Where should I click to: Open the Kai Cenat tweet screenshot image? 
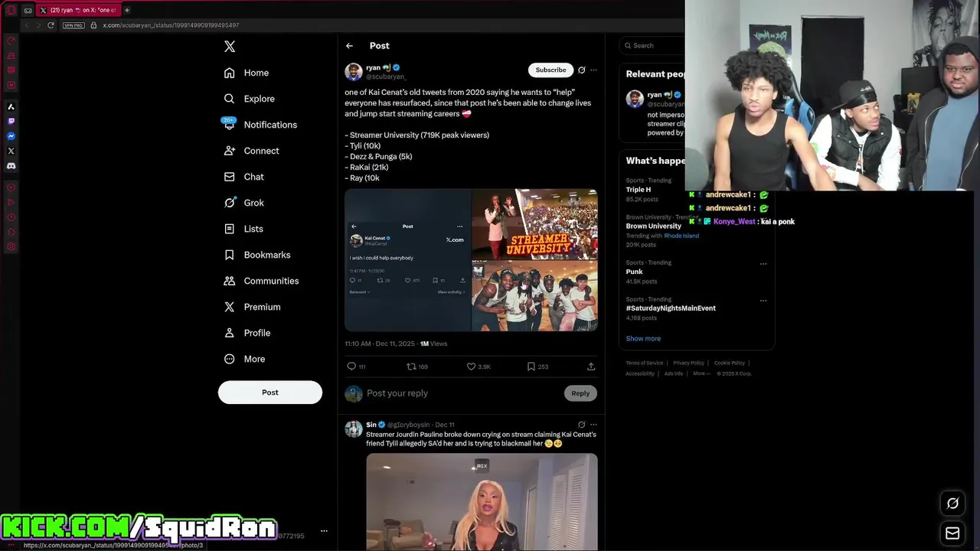point(407,260)
